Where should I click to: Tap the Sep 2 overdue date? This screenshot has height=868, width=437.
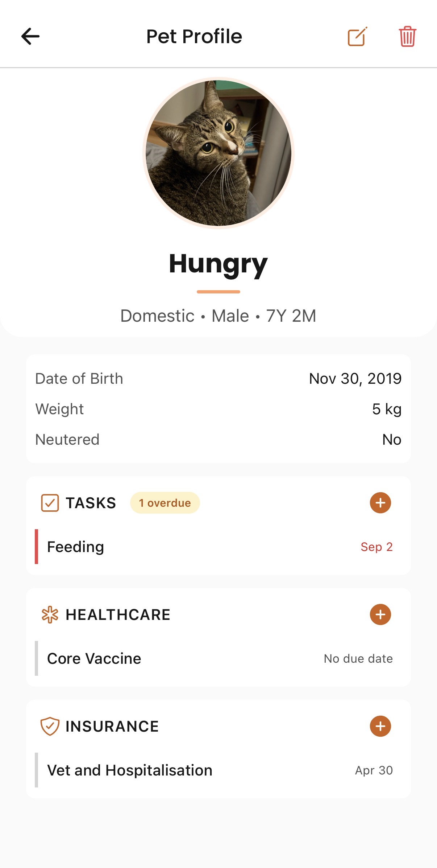tap(376, 547)
